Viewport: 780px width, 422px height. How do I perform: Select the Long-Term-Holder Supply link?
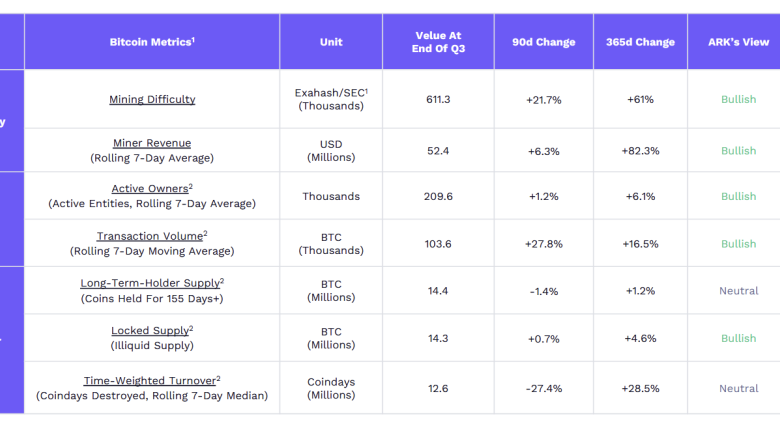149,283
